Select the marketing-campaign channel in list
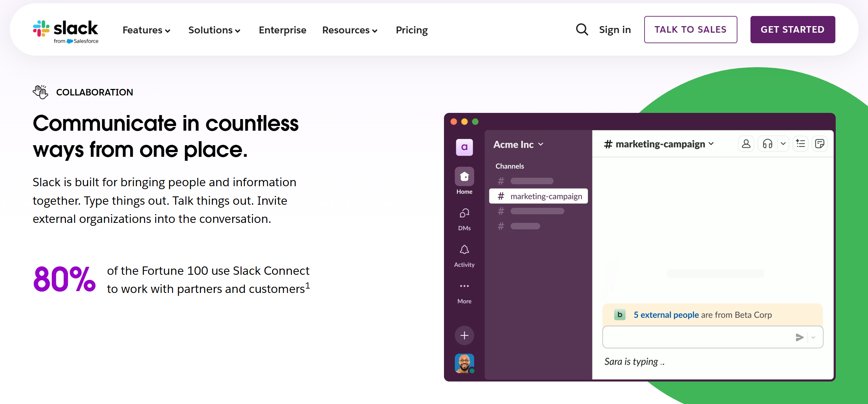 (538, 196)
